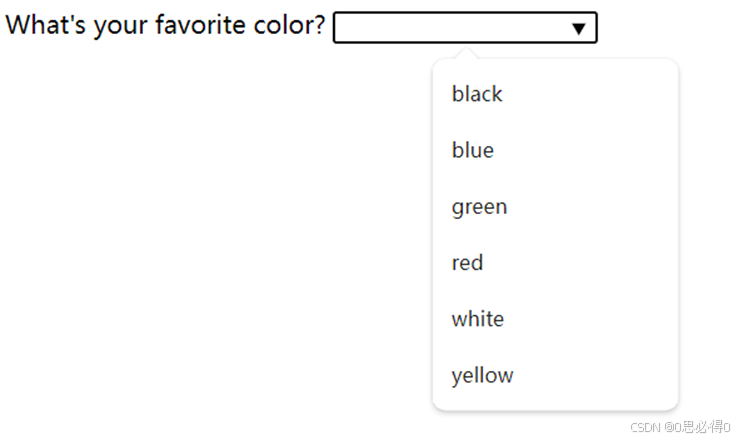Select the option between blue and red
The height and width of the screenshot is (440, 743).
(x=479, y=207)
